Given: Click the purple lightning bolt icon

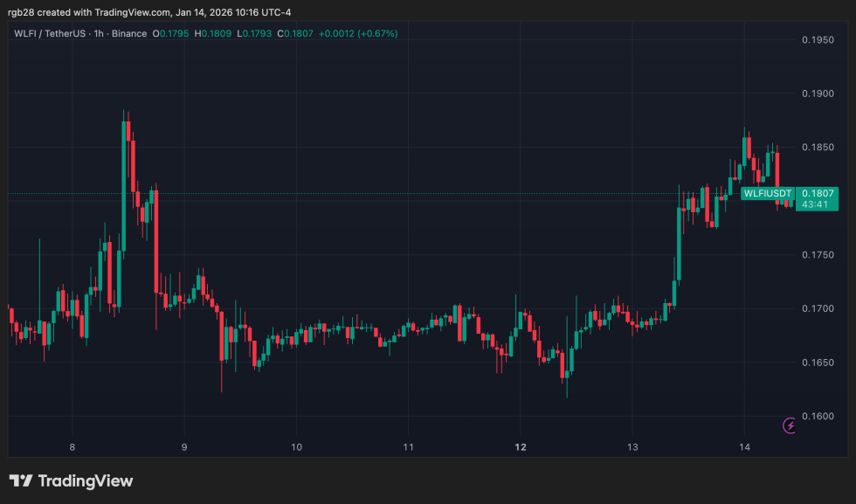Looking at the screenshot, I should tap(790, 425).
